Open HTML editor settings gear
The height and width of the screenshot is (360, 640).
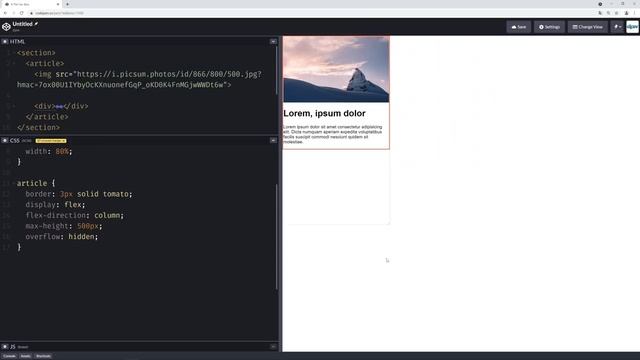[x=5, y=42]
